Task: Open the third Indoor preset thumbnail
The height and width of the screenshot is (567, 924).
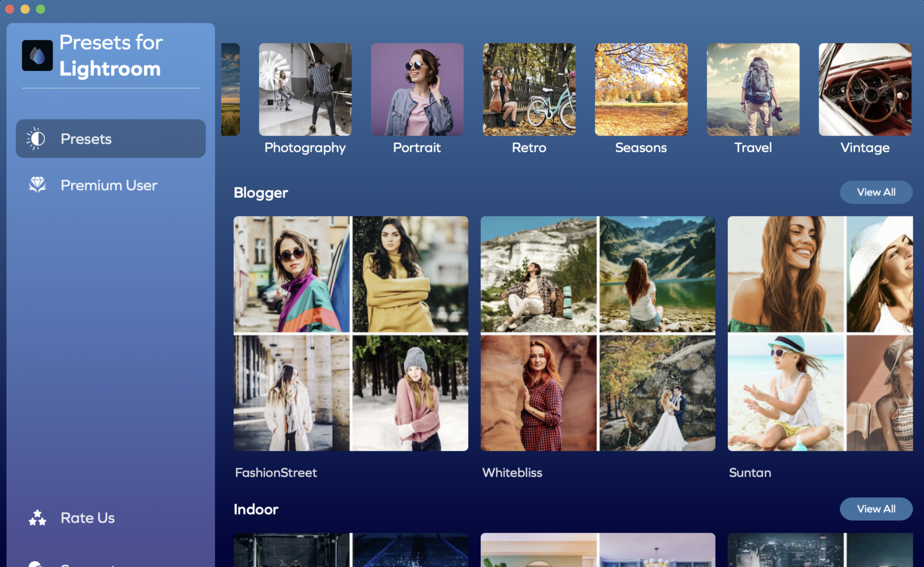Action: [820, 550]
